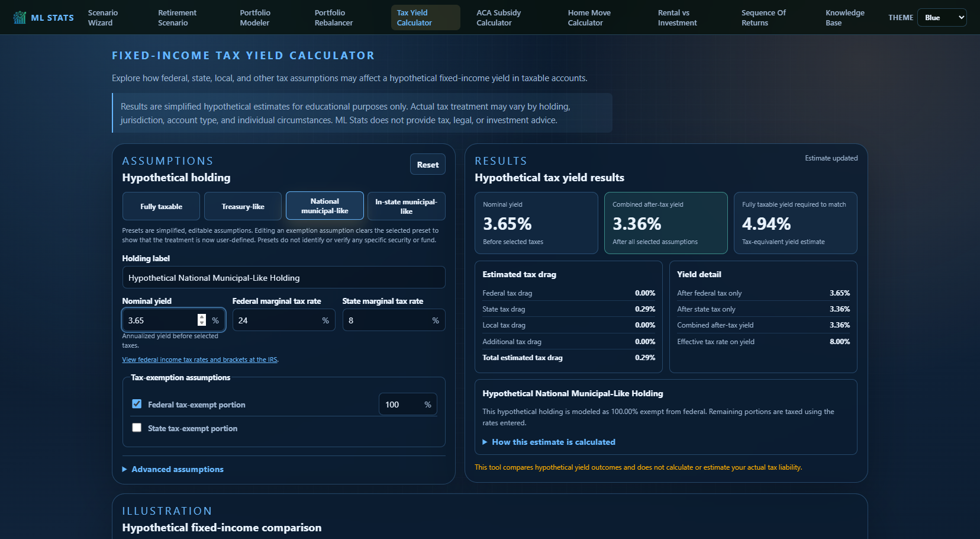Go to Retirement Scenario page
This screenshot has height=539, width=980.
[177, 18]
